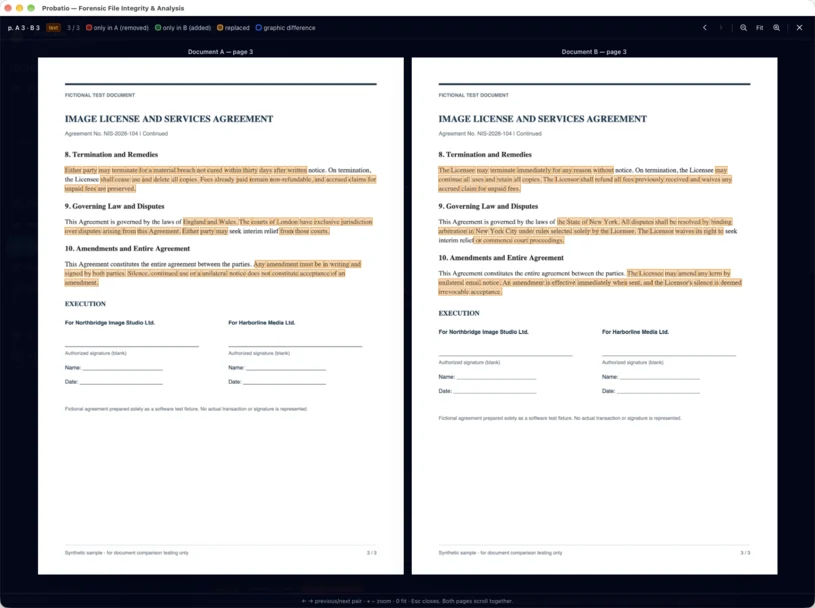Viewport: 815px width, 608px height.
Task: Click '10. Amendments and Entire Agreement' in Document A
Action: (127, 249)
